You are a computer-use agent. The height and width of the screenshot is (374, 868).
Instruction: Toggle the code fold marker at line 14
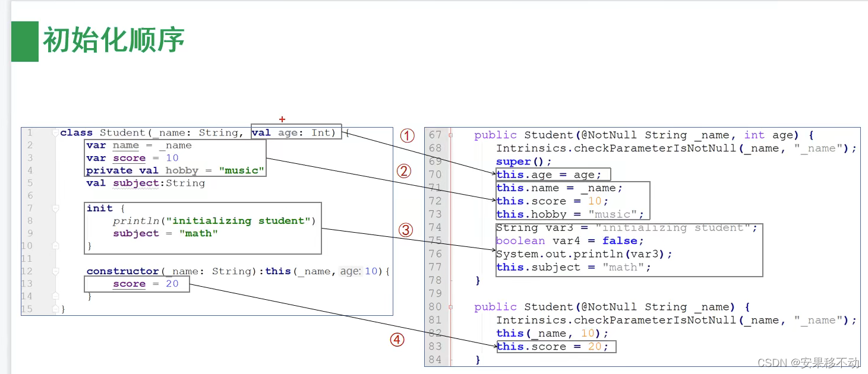pos(55,296)
